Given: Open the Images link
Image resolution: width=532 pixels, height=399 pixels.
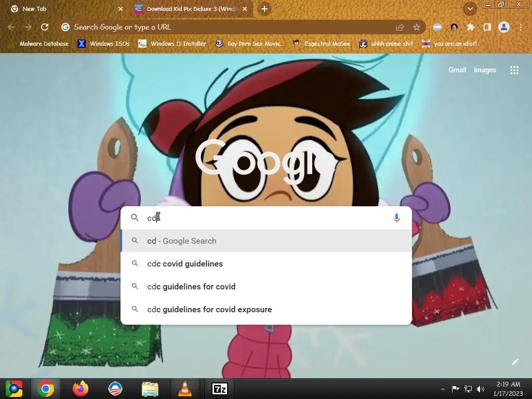Looking at the screenshot, I should (x=485, y=70).
